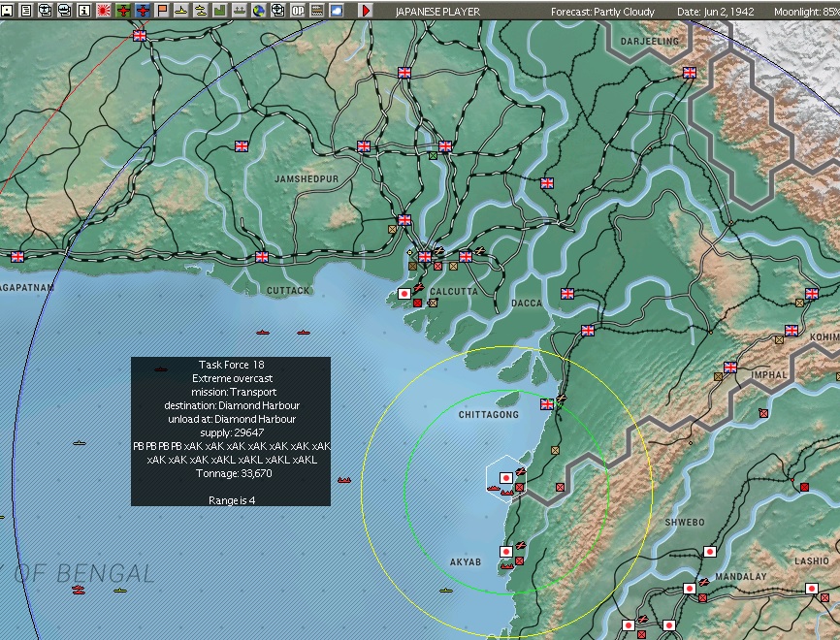Screen dimensions: 840x640
Task: Open the text list document toolbar icon
Action: [26, 10]
